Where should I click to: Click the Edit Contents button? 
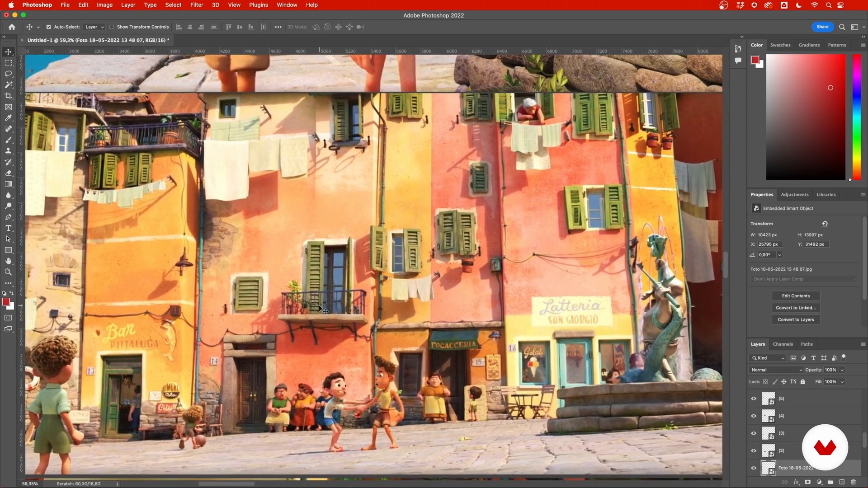pyautogui.click(x=796, y=296)
